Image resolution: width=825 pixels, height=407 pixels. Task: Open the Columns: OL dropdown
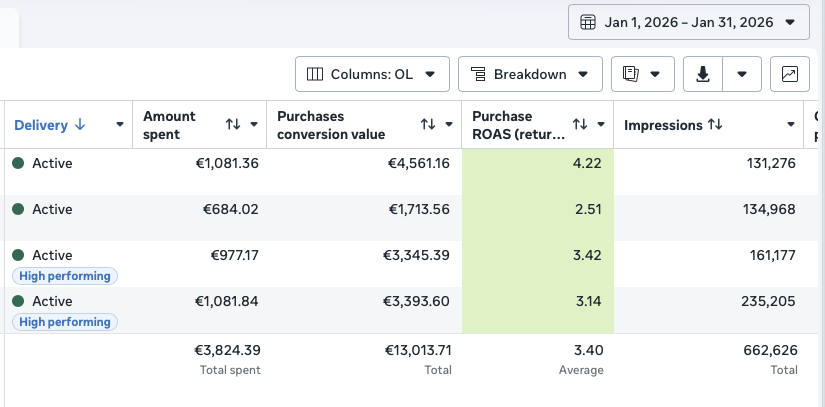[372, 74]
